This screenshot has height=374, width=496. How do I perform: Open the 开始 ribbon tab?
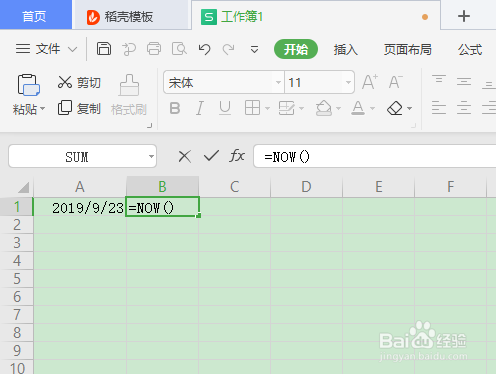pyautogui.click(x=296, y=49)
